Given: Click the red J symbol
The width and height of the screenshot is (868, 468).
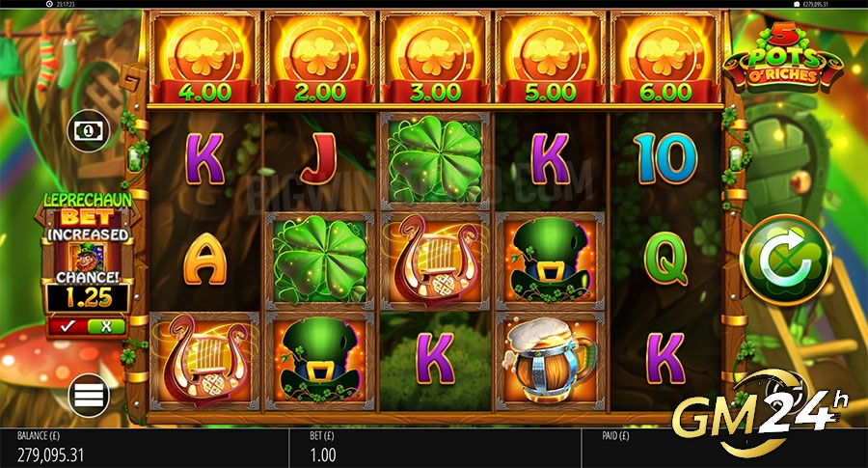Looking at the screenshot, I should coord(319,158).
